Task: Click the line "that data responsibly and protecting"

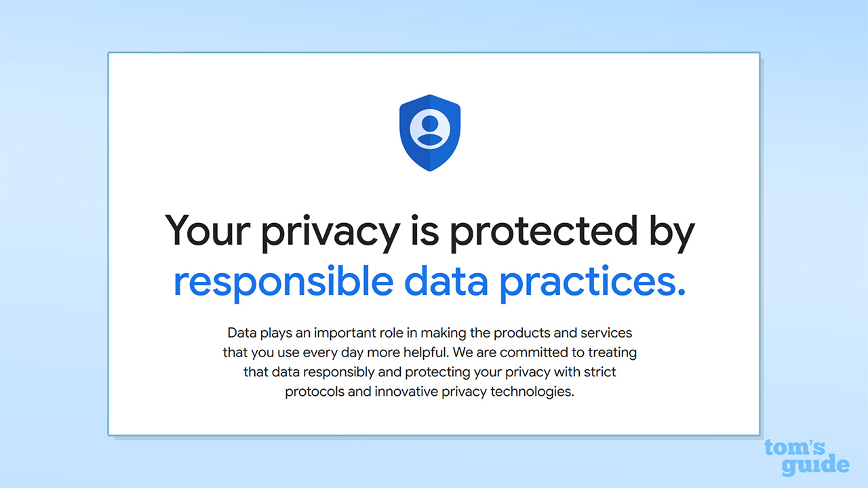Action: click(x=429, y=373)
